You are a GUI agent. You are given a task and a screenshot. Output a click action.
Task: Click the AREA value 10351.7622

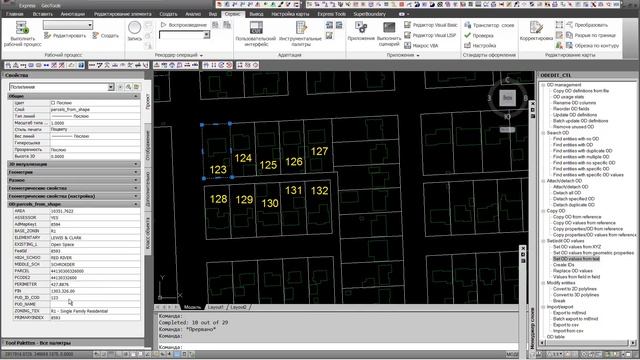(95, 211)
